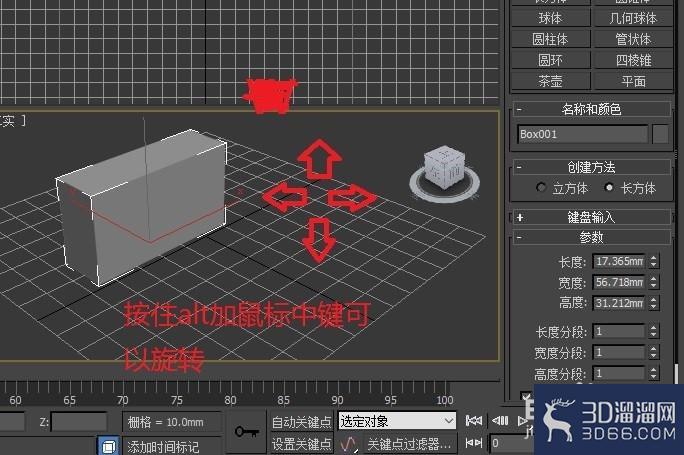This screenshot has height=455, width=684.
Task: Click the current frame number field showing 0
Action: coord(510,444)
